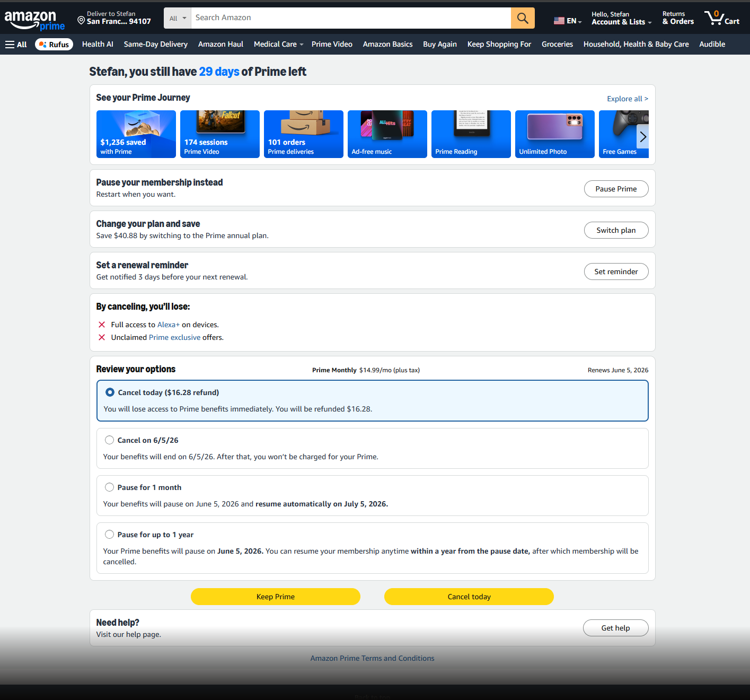Open the Ad-free music card
Viewport: 750px width, 700px height.
coord(387,134)
